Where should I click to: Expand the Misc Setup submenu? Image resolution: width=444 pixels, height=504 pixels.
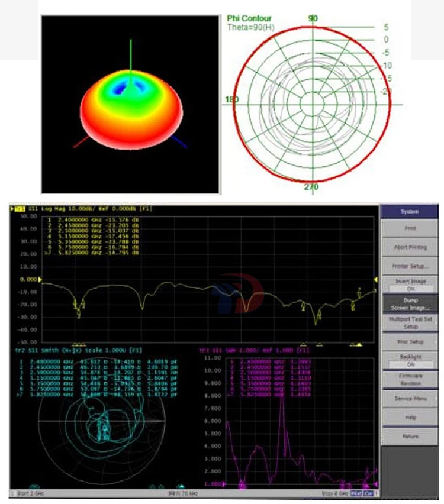(x=410, y=342)
